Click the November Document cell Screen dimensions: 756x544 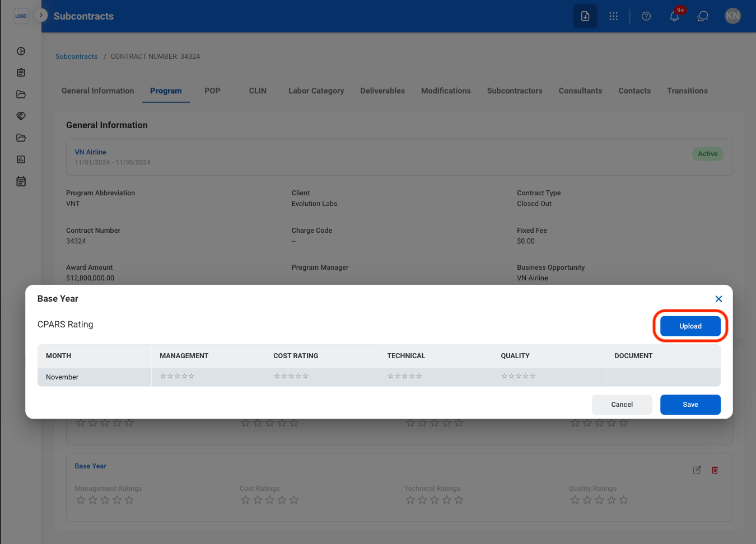[x=664, y=377]
